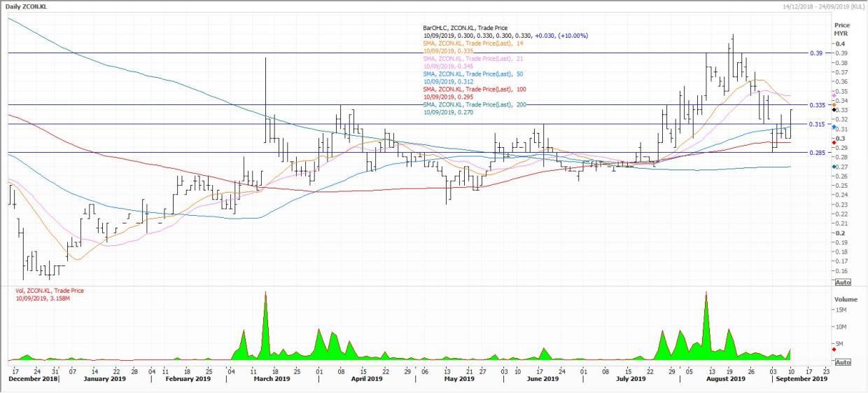Click the blue SMA 50 axis marker

(833, 127)
